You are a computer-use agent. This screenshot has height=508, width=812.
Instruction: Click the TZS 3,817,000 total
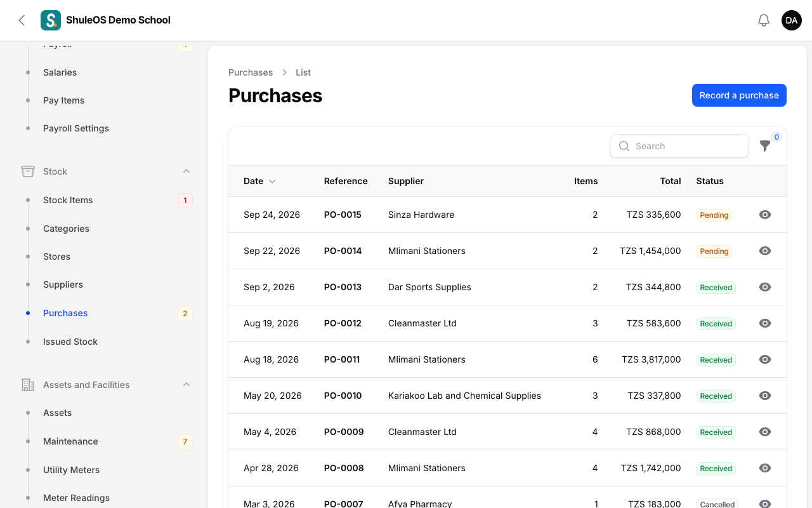tap(652, 359)
